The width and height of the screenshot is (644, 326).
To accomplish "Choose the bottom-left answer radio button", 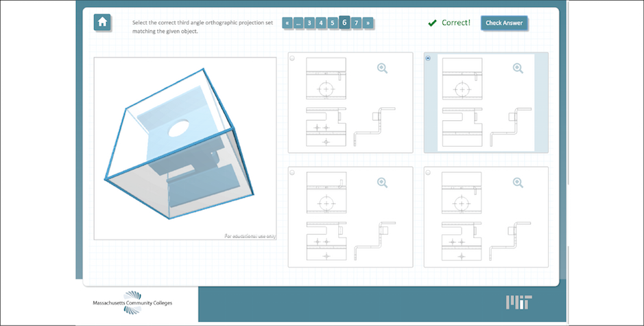I will [292, 172].
